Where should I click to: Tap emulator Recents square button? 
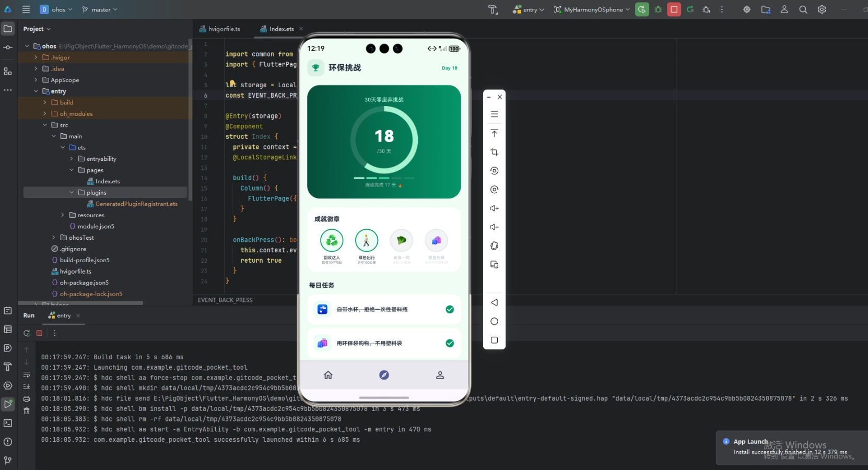point(494,340)
